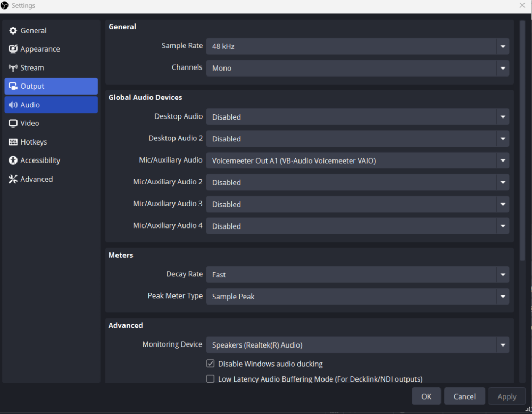Select the Audio speaker icon
The width and height of the screenshot is (532, 414).
pyautogui.click(x=13, y=105)
